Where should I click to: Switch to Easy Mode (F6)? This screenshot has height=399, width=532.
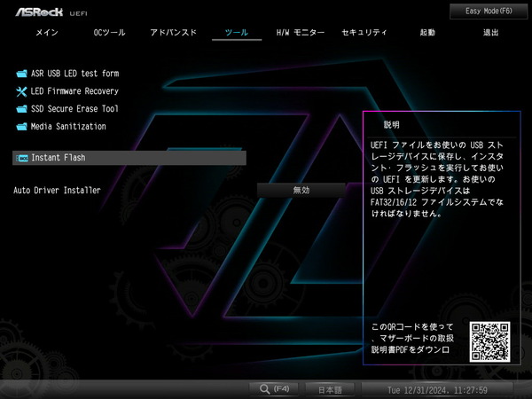point(489,12)
